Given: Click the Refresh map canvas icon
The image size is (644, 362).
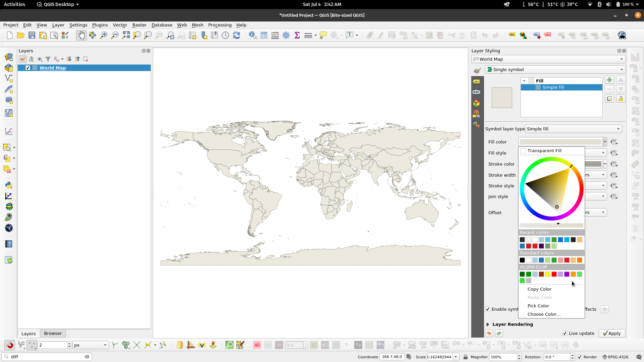Looking at the screenshot, I should coord(236,35).
